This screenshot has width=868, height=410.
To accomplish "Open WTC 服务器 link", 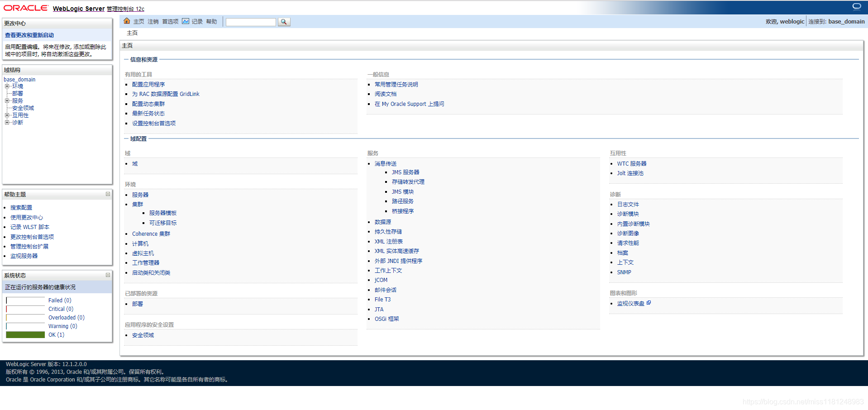I will [632, 164].
